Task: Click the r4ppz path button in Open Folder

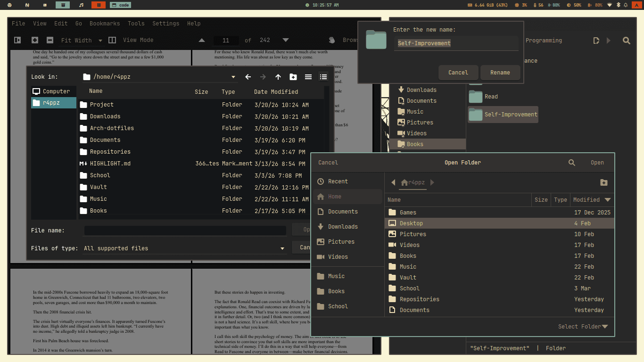Action: pos(413,182)
